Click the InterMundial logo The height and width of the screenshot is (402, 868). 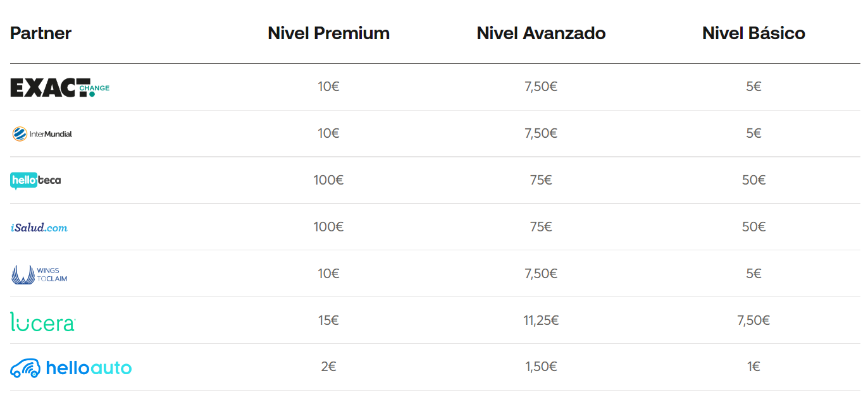pyautogui.click(x=42, y=134)
